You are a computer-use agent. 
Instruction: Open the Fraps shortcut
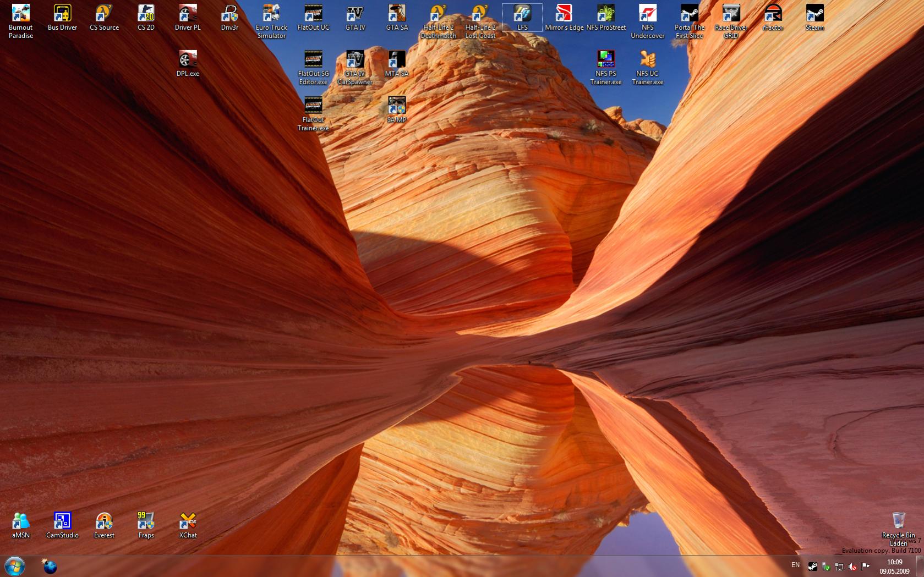coord(146,525)
